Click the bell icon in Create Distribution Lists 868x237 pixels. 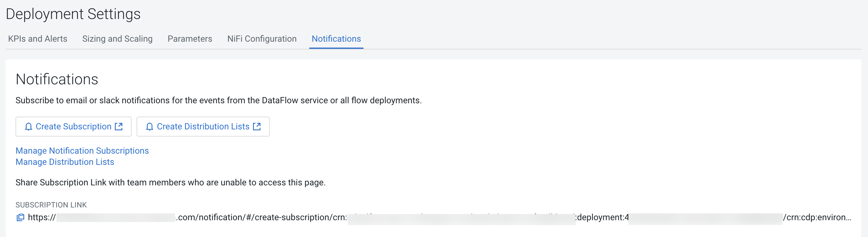[150, 127]
